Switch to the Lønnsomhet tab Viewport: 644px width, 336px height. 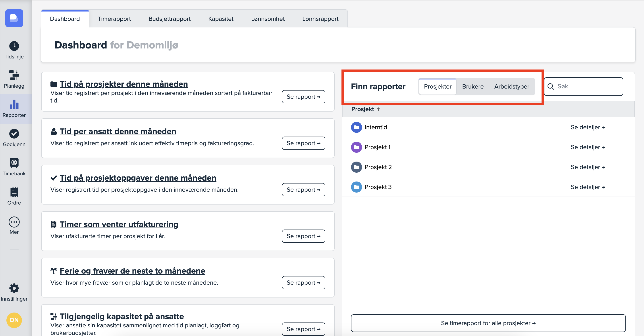coord(268,19)
